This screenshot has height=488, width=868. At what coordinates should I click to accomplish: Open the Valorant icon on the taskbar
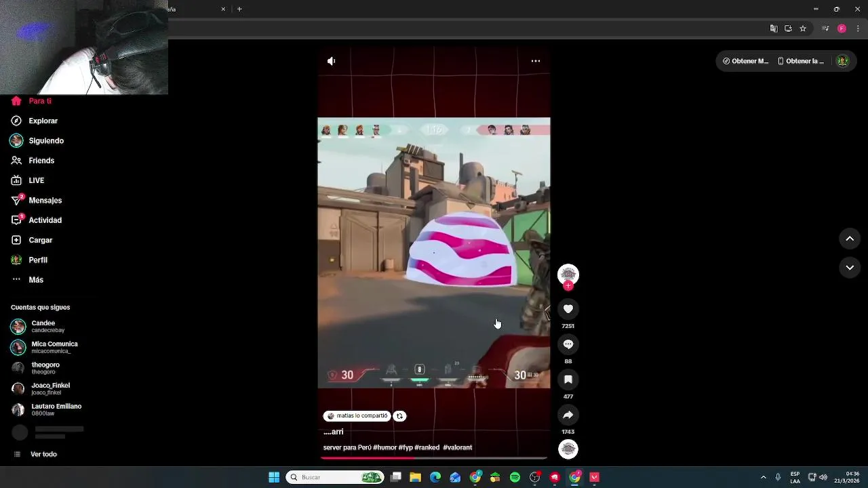595,477
